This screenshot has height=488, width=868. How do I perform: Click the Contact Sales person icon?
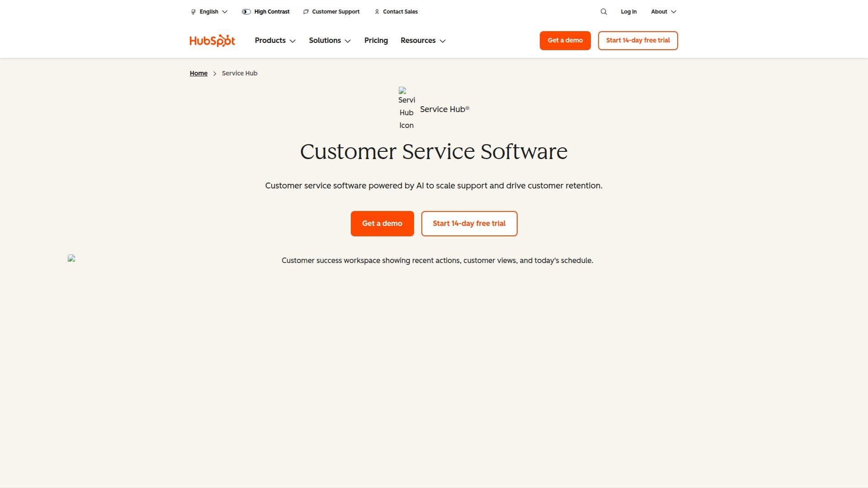point(377,12)
